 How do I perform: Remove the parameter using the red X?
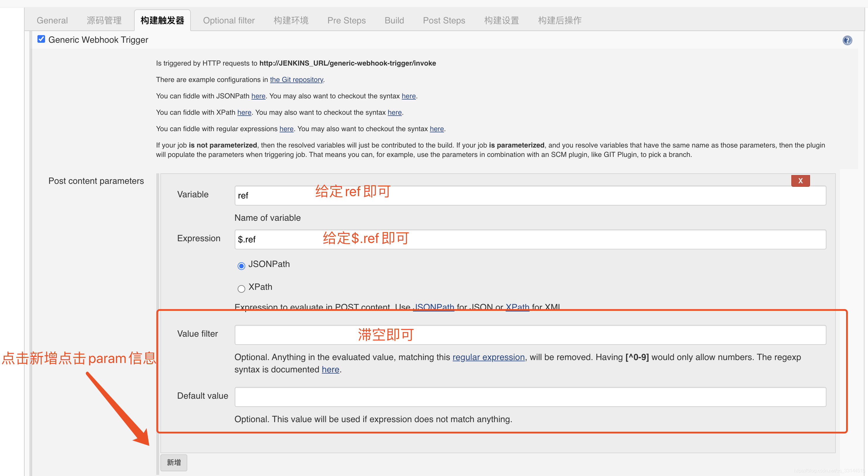point(800,181)
